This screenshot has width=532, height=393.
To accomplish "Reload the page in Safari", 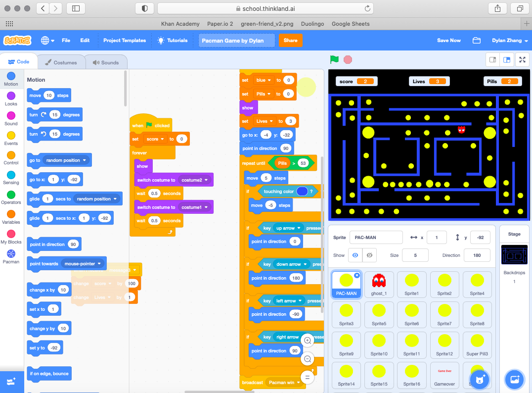I will click(367, 8).
